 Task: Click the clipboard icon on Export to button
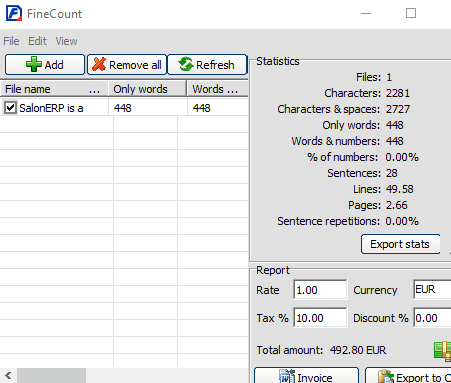386,377
